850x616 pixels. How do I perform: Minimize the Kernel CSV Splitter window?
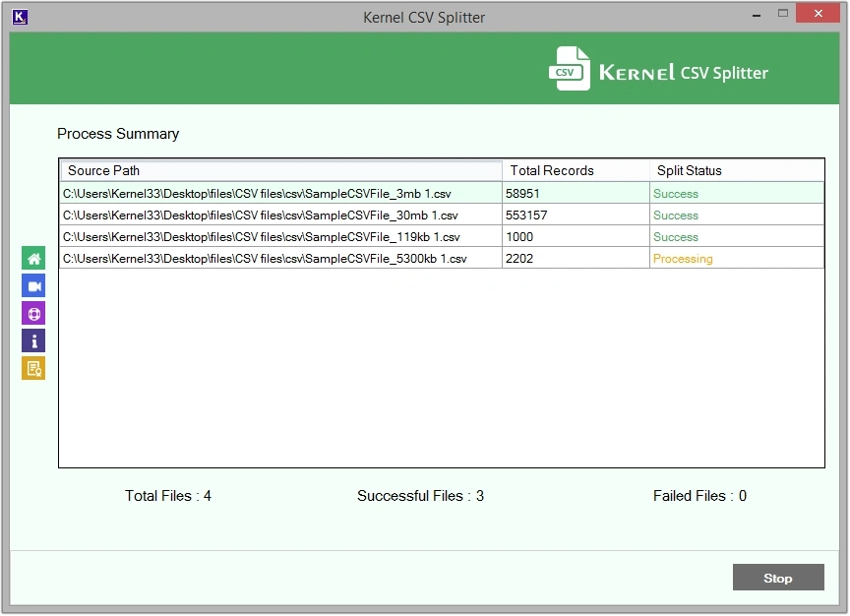755,15
